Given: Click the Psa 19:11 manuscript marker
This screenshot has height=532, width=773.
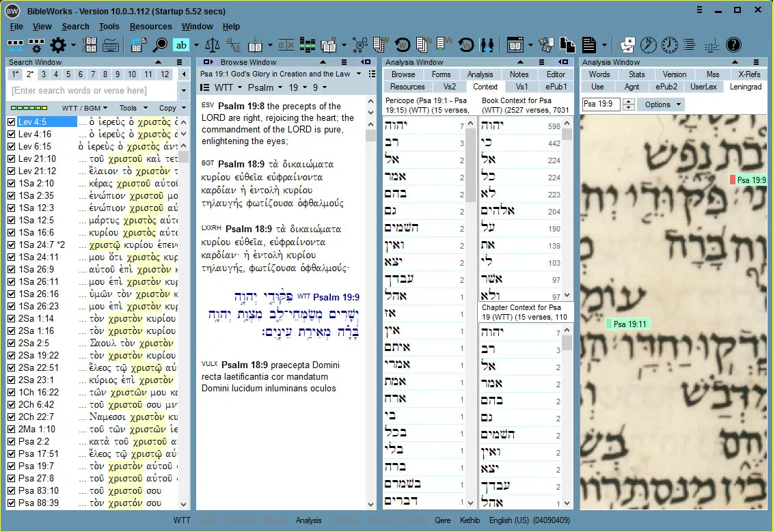Looking at the screenshot, I should click(x=629, y=324).
